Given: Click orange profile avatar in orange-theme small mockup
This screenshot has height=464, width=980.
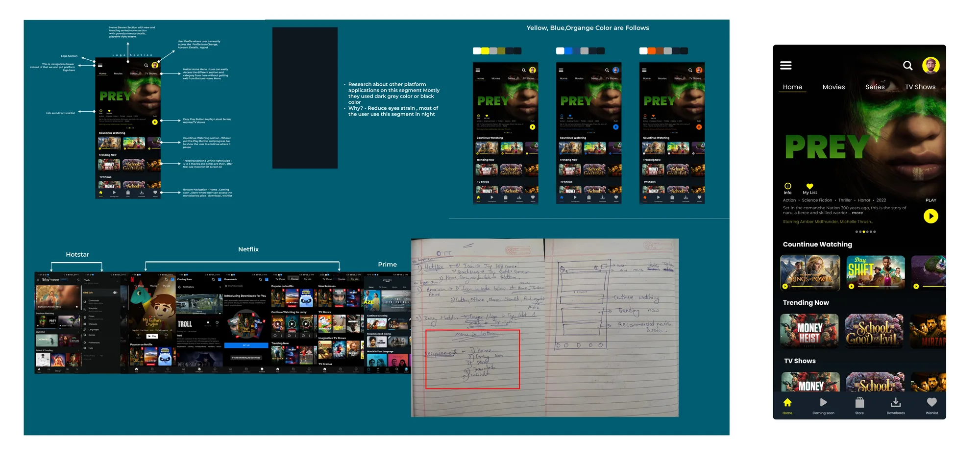Looking at the screenshot, I should pyautogui.click(x=699, y=70).
